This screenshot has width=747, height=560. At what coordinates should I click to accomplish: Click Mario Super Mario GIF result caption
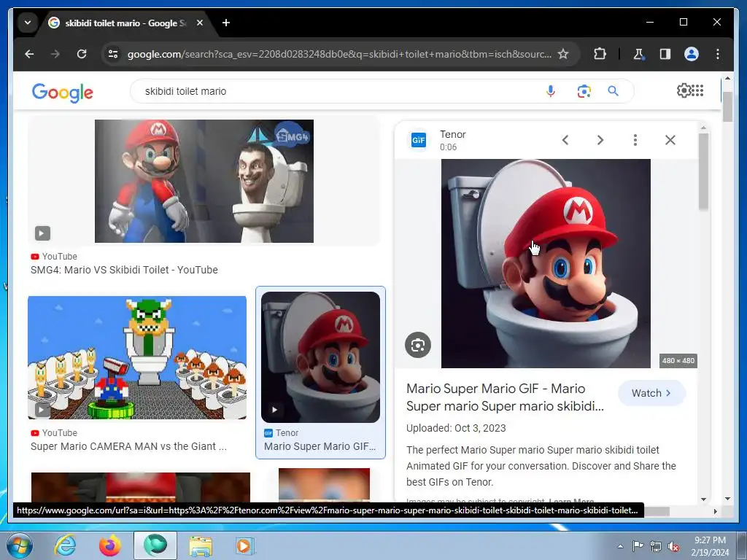320,446
